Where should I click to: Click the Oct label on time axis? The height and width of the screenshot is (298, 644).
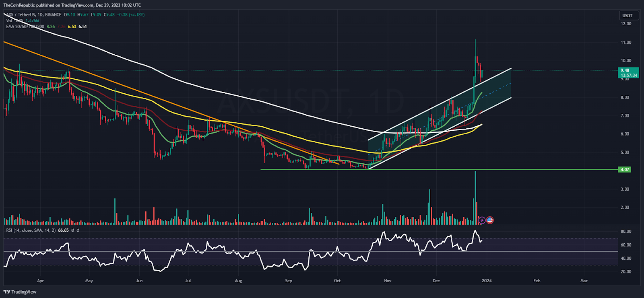coord(337,281)
